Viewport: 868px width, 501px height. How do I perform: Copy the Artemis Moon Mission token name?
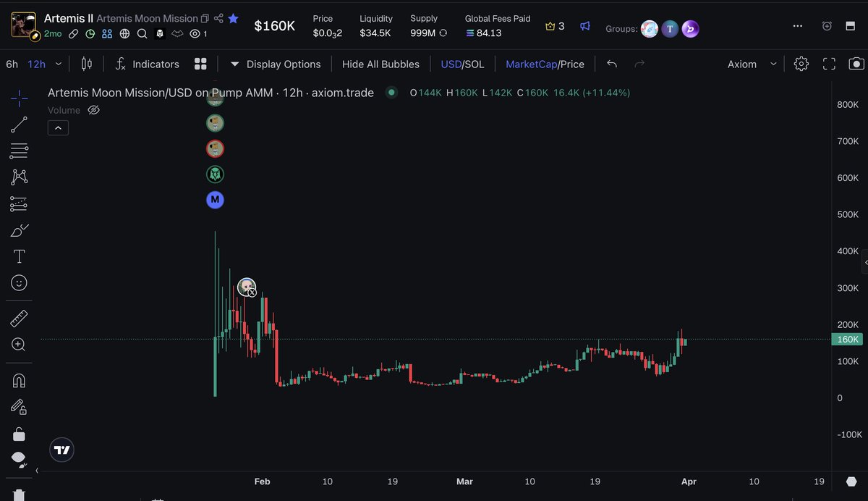tap(205, 19)
